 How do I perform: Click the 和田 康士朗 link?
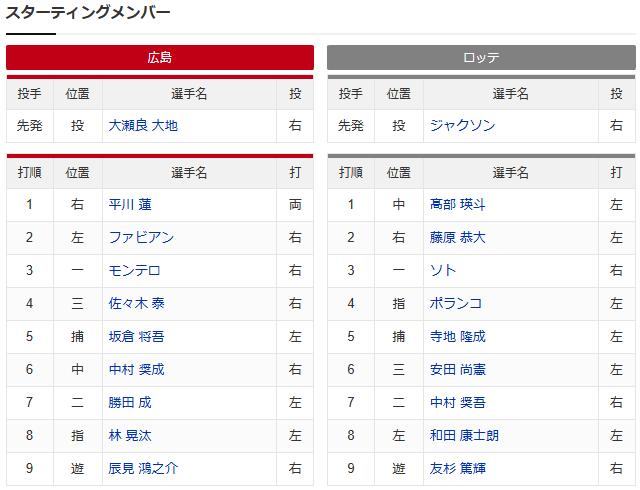click(464, 435)
